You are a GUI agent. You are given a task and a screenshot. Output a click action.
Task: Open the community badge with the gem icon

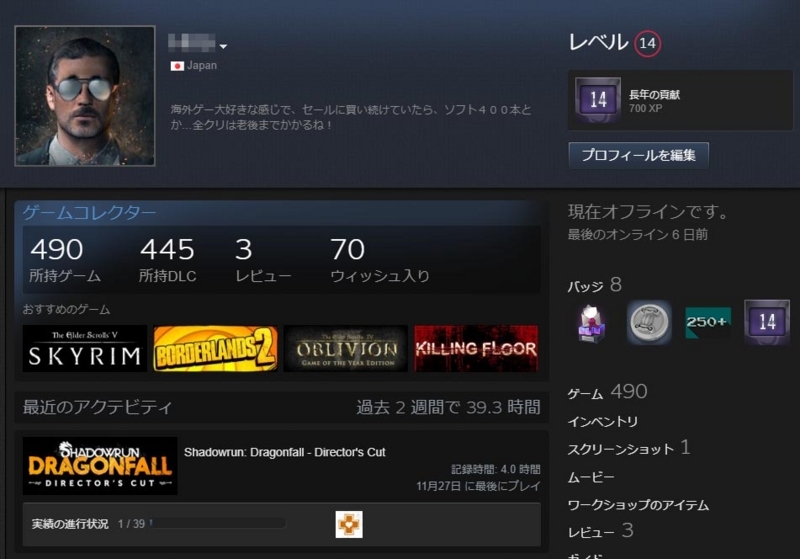tap(591, 322)
